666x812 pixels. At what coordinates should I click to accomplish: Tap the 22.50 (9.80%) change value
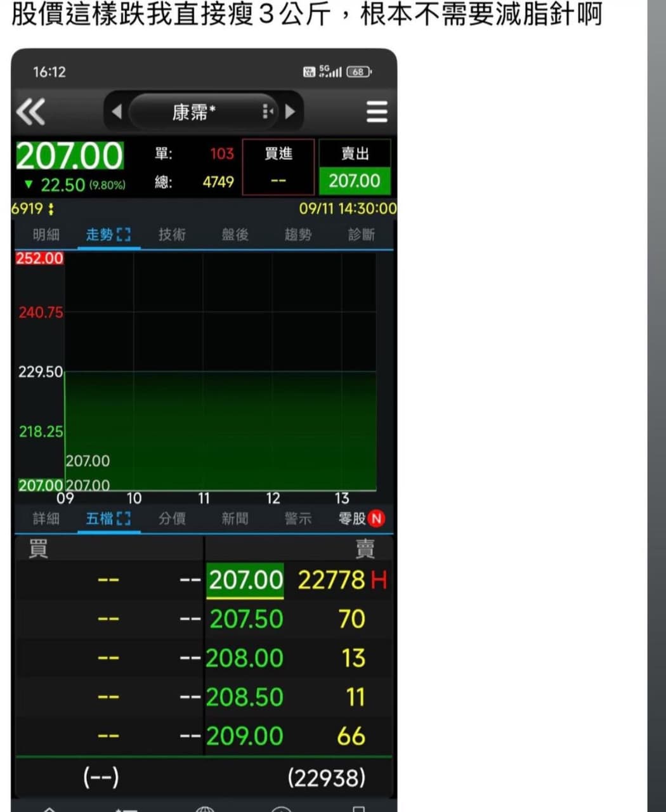82,185
